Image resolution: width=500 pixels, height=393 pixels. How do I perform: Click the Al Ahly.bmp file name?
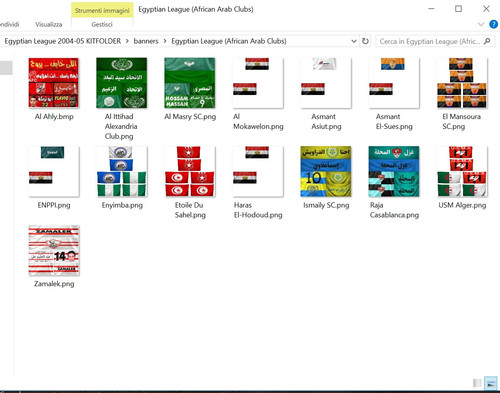point(54,117)
